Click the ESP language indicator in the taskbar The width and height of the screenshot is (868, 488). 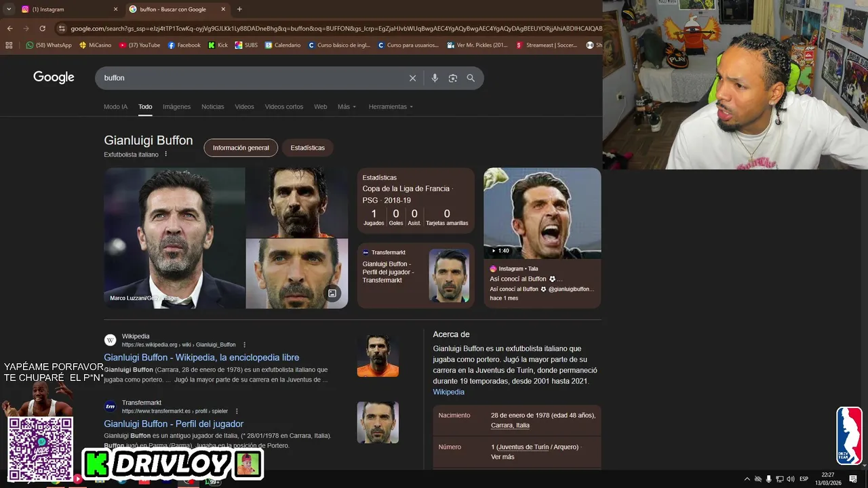804,479
